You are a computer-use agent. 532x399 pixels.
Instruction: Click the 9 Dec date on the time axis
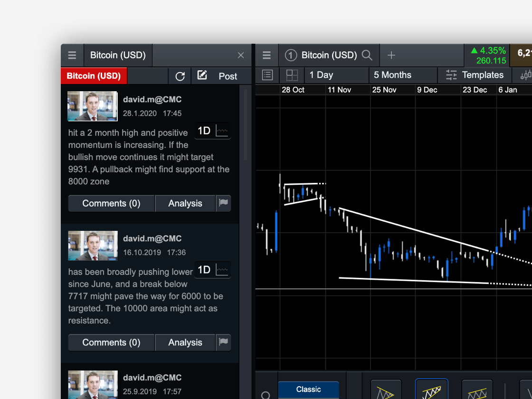coord(427,90)
